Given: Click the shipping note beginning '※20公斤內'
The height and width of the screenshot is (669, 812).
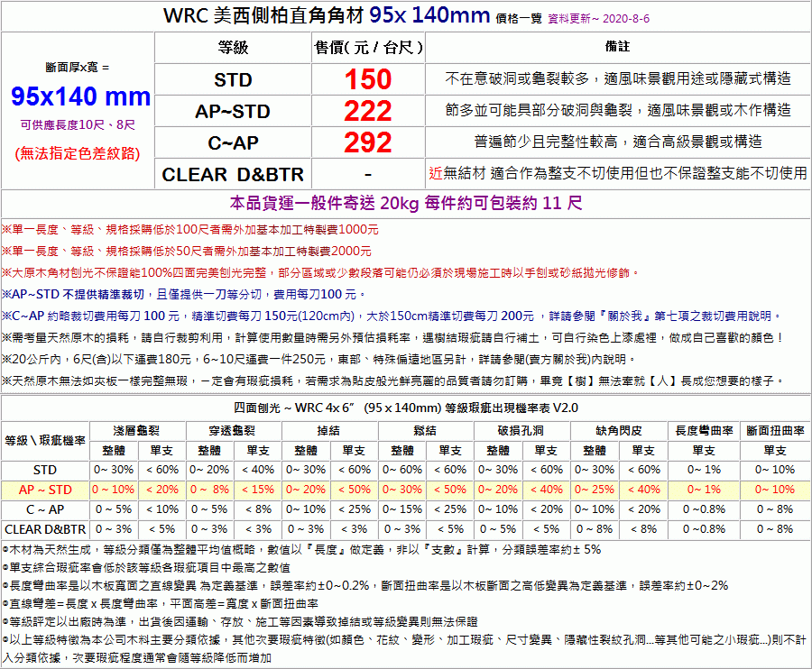Looking at the screenshot, I should tap(319, 359).
